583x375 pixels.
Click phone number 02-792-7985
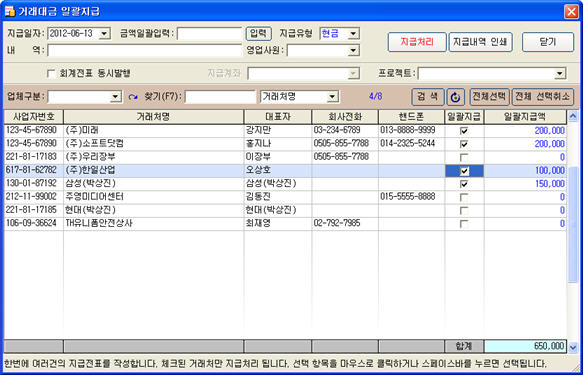(337, 223)
